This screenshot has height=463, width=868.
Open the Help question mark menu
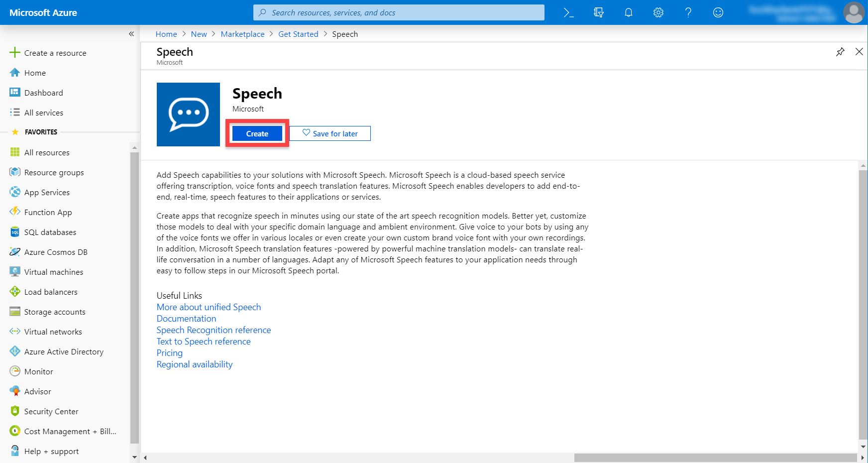pyautogui.click(x=688, y=12)
